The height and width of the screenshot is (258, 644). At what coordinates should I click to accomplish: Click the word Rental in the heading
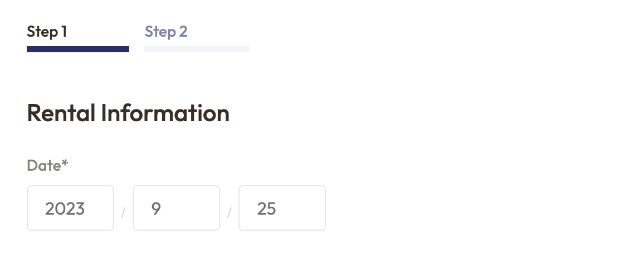[x=61, y=113]
